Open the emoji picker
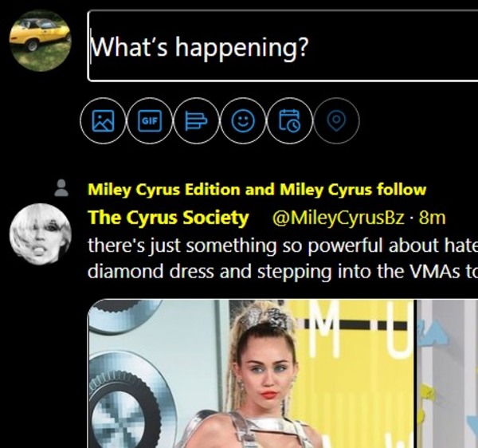Image resolution: width=478 pixels, height=448 pixels. click(x=242, y=121)
